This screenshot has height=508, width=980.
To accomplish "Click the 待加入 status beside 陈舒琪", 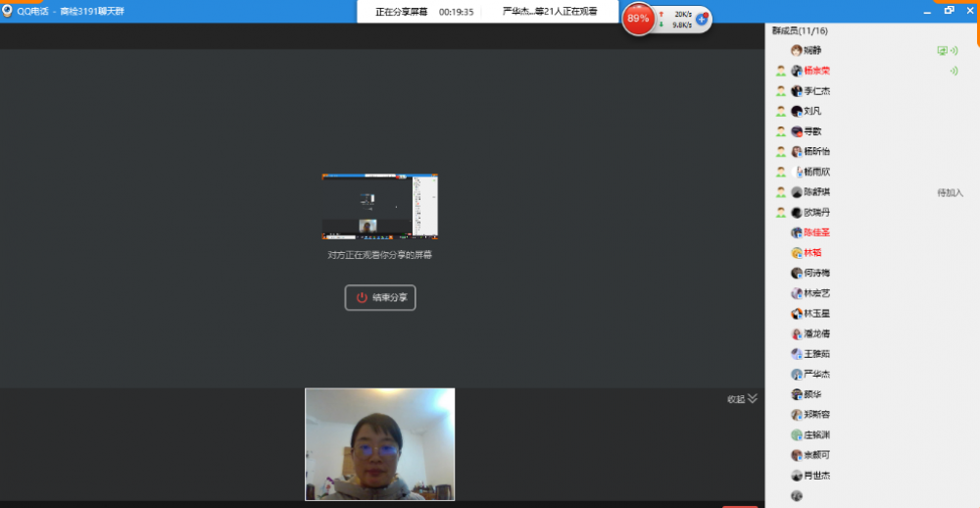I will click(x=950, y=192).
